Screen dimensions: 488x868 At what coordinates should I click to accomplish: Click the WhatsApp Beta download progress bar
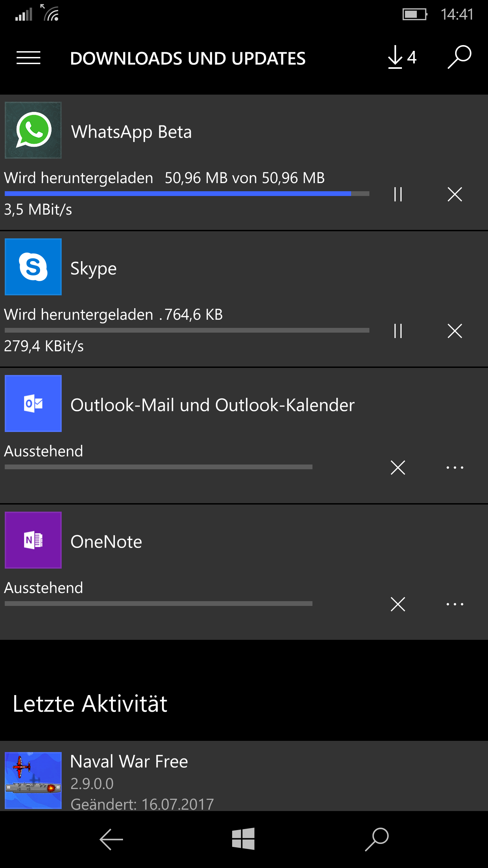click(x=187, y=194)
